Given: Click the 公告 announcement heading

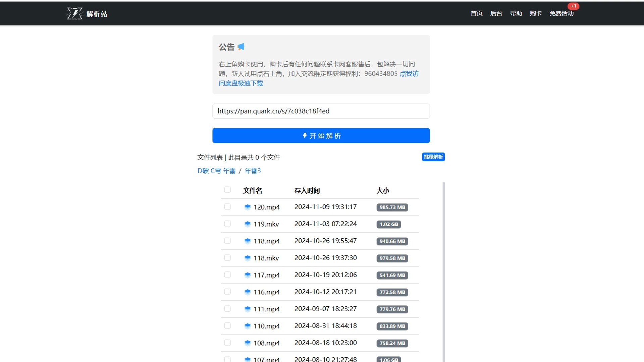Looking at the screenshot, I should click(227, 47).
